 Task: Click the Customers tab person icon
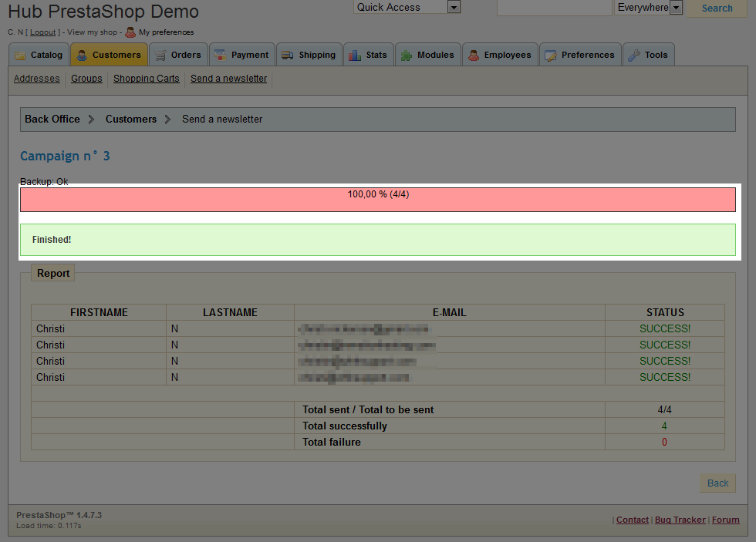(x=82, y=56)
